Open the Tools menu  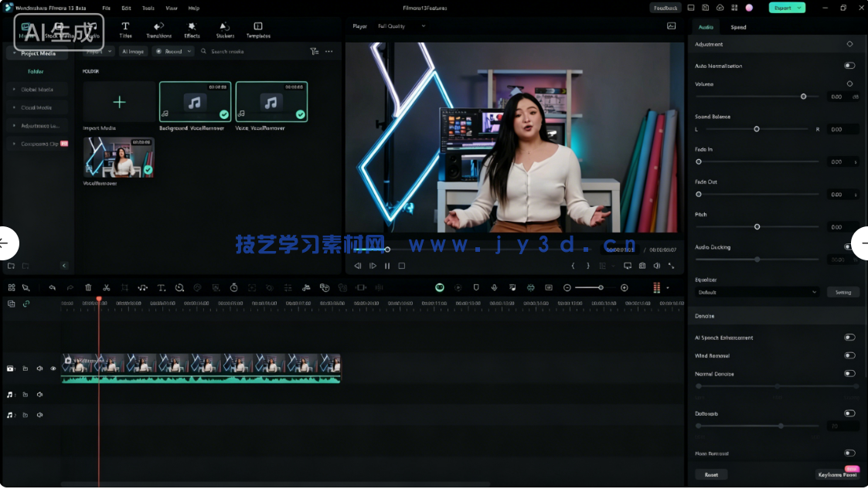148,8
